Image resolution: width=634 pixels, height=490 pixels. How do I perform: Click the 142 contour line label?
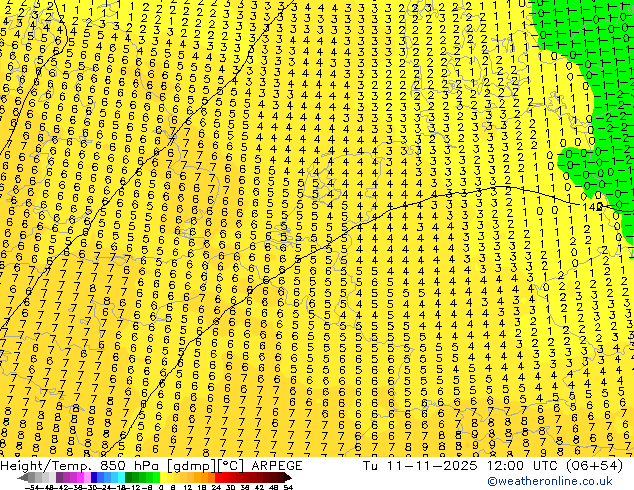(593, 207)
